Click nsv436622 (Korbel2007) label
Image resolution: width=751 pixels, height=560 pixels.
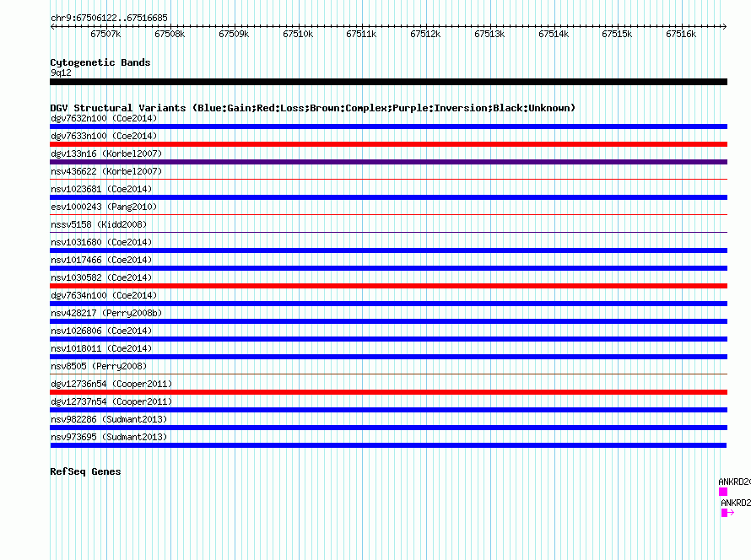pos(106,171)
